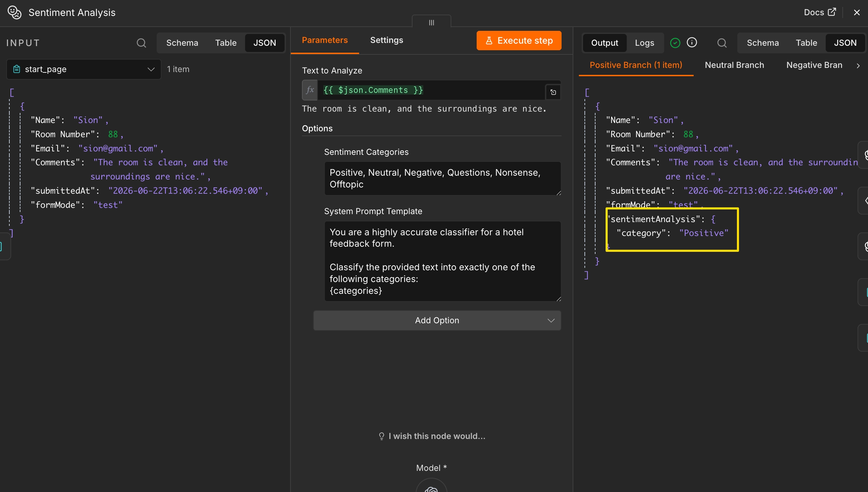Click the Sentiment Categories text field
Screen dimensions: 868x492
443,178
